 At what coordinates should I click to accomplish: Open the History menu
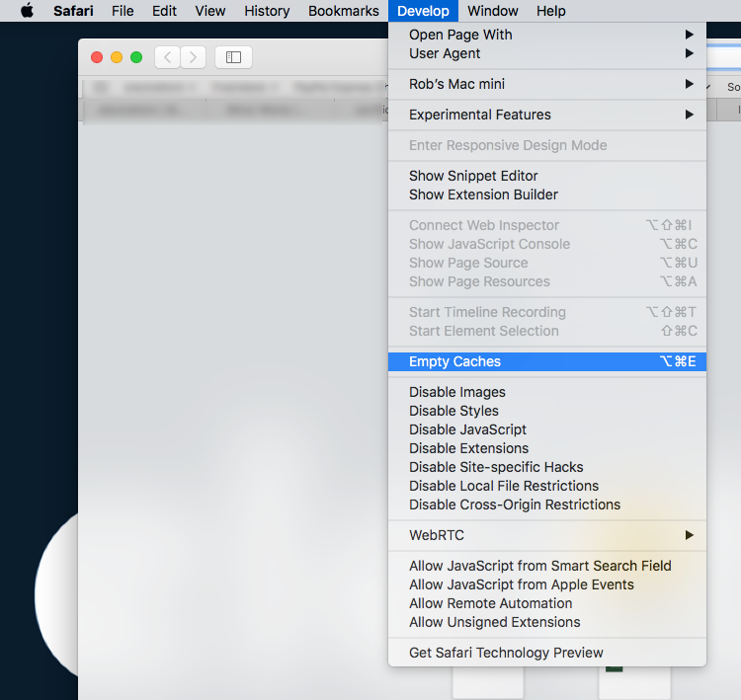tap(267, 11)
